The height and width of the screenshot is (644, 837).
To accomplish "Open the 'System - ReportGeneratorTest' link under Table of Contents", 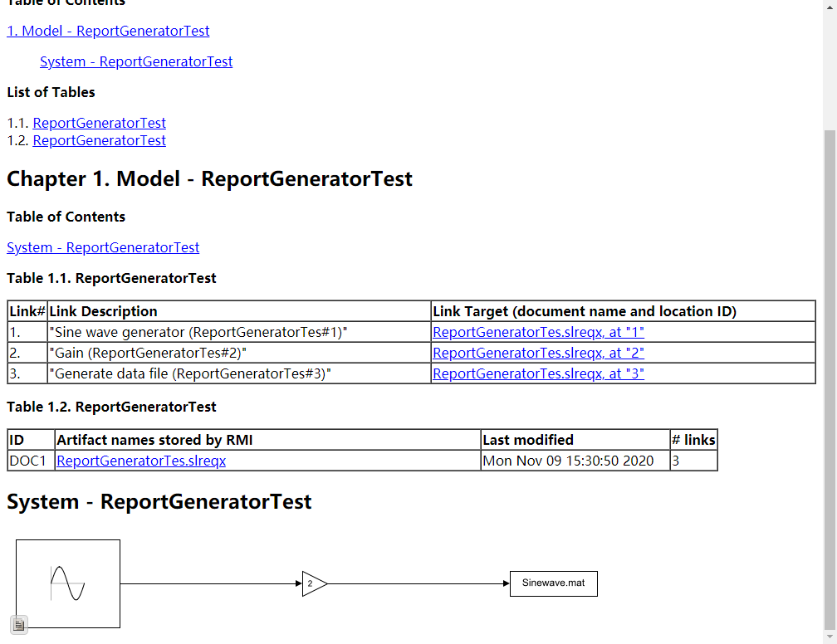I will (x=136, y=61).
